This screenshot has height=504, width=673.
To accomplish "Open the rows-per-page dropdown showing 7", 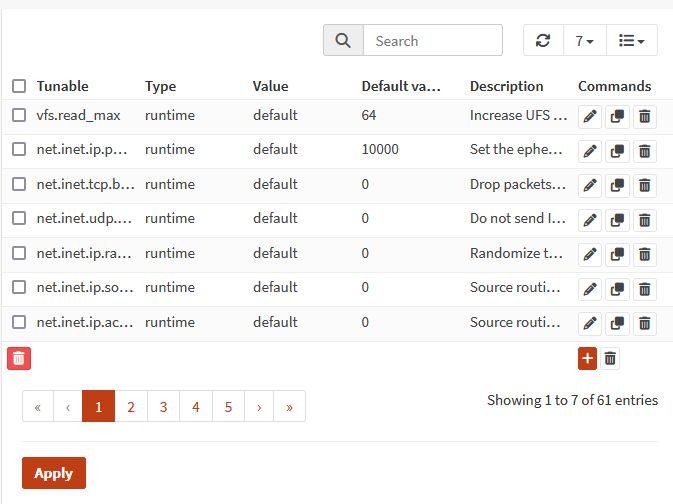I will point(584,41).
